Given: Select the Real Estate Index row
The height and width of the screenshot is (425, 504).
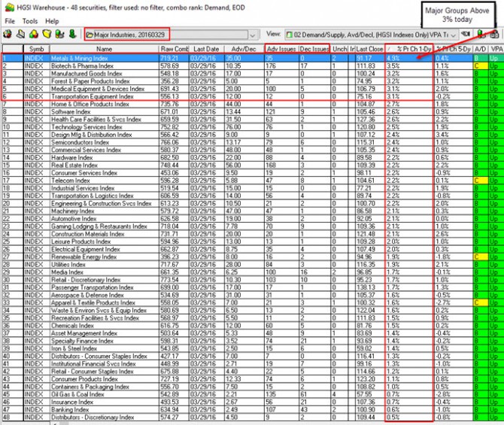Looking at the screenshot, I should click(253, 165).
